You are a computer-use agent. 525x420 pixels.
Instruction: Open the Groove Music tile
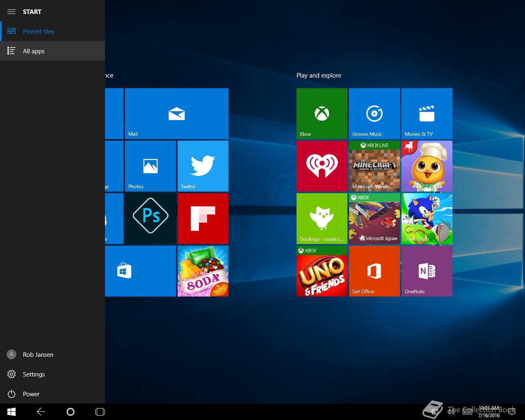click(374, 114)
